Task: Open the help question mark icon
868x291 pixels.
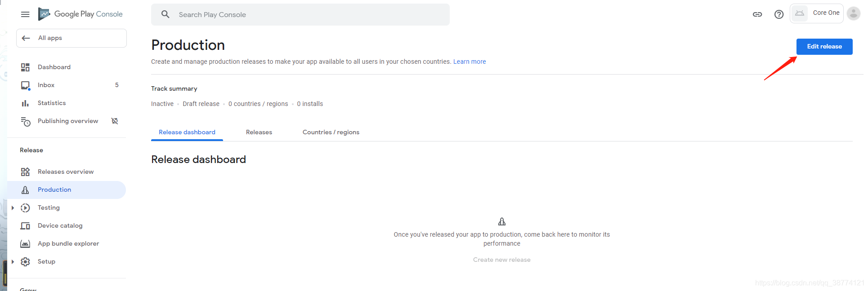Action: (779, 14)
